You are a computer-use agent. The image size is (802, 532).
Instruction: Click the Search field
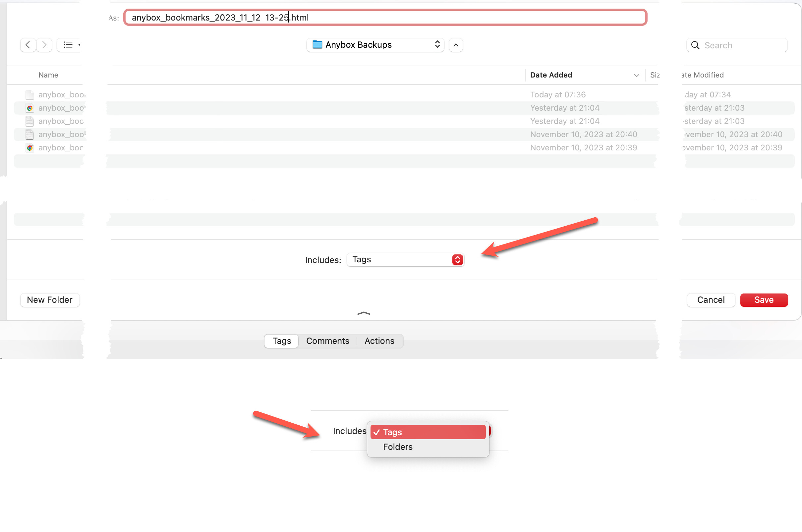tap(737, 45)
